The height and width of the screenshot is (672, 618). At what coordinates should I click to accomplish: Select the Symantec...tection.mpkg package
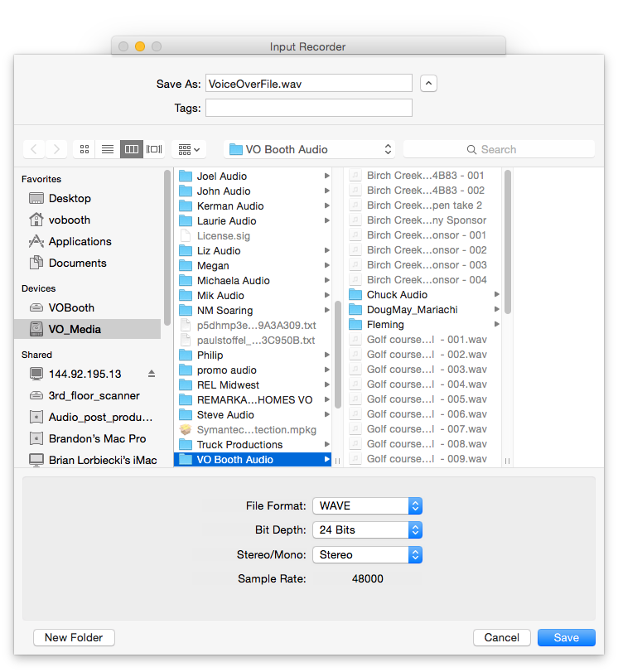(253, 429)
